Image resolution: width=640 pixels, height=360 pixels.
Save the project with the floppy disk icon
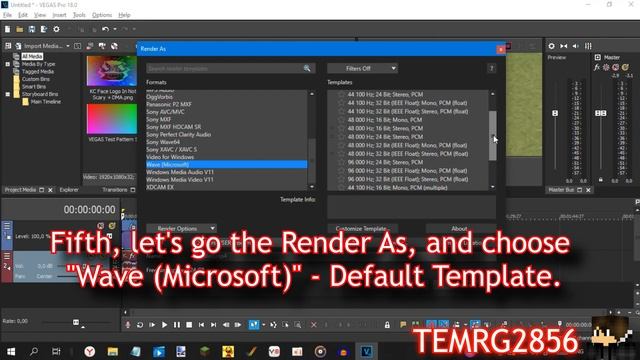pos(31,29)
